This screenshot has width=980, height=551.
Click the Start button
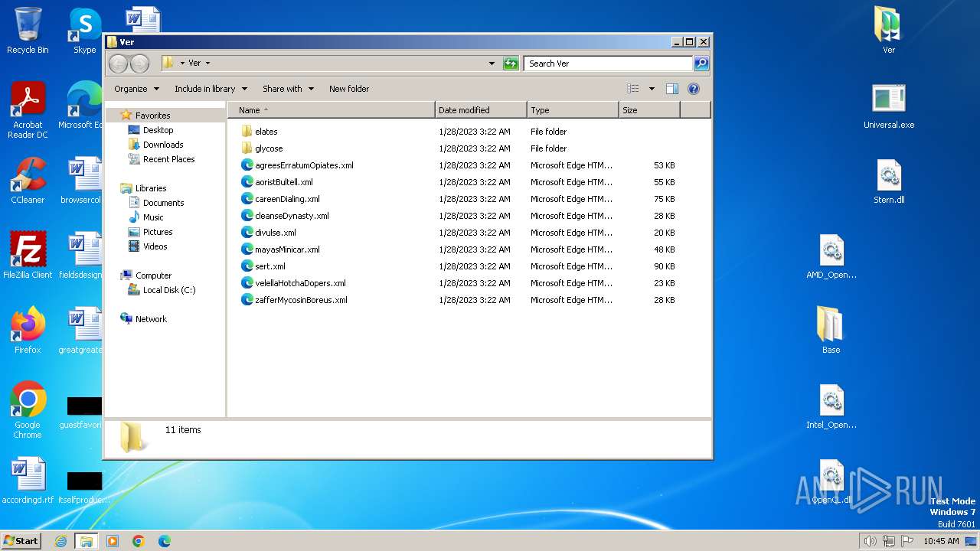coord(21,541)
